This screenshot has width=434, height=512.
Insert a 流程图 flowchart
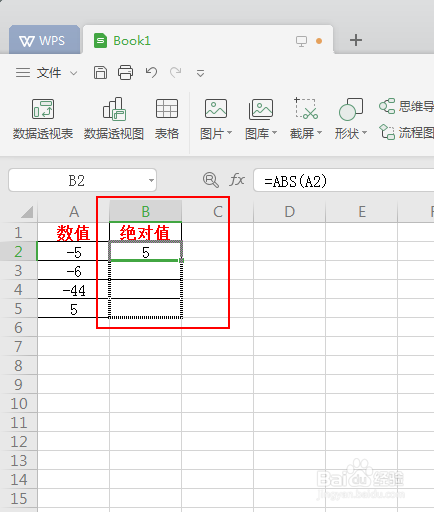(x=406, y=133)
